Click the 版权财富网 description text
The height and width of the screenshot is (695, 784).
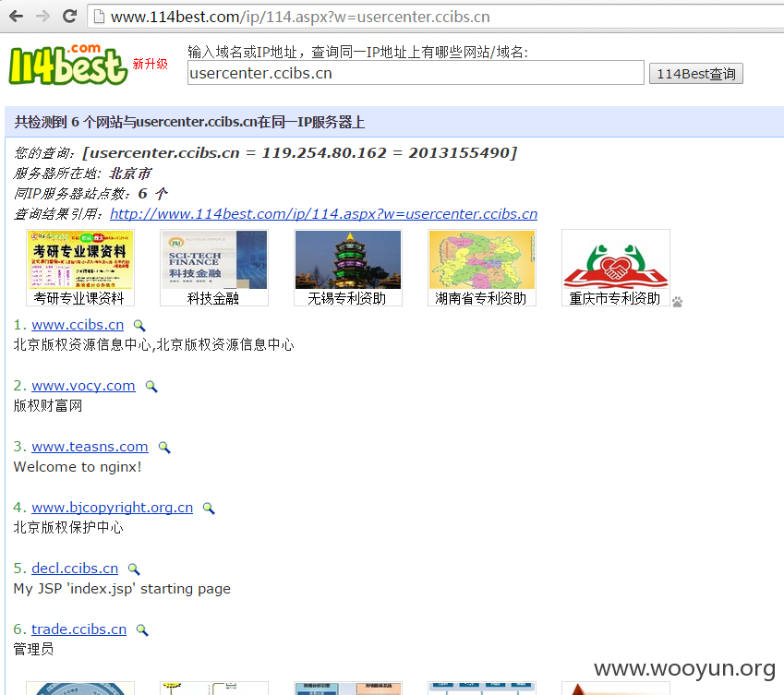(x=48, y=406)
